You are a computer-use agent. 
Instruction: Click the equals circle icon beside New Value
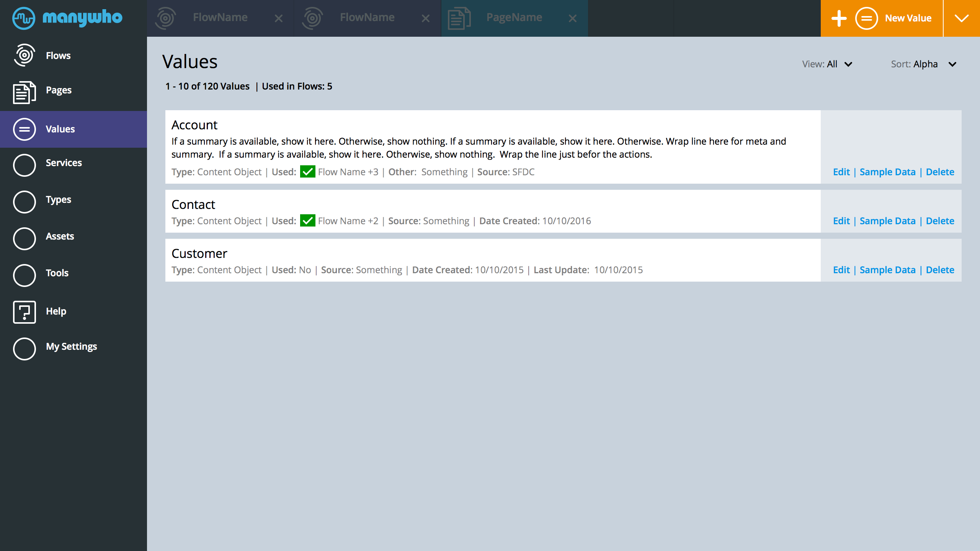(x=866, y=18)
